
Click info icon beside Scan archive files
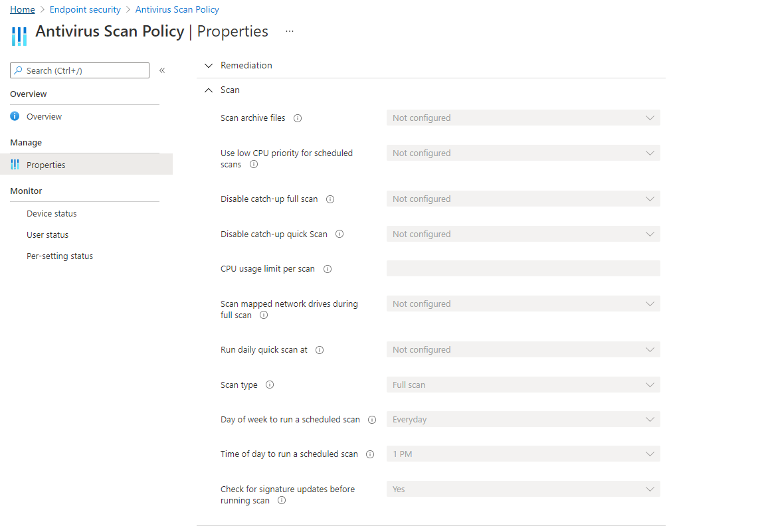click(x=298, y=118)
